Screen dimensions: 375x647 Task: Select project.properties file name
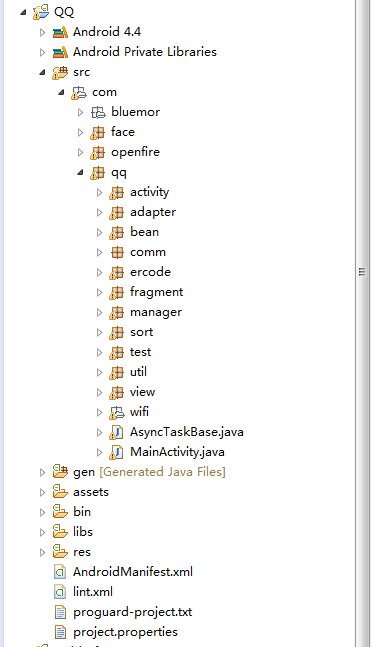tap(125, 632)
